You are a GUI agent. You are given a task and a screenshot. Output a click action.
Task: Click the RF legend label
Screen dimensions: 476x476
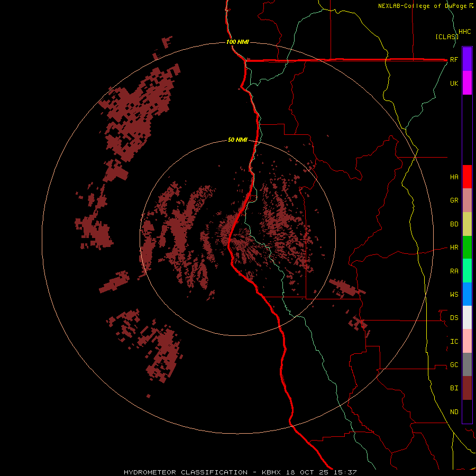[x=454, y=60]
